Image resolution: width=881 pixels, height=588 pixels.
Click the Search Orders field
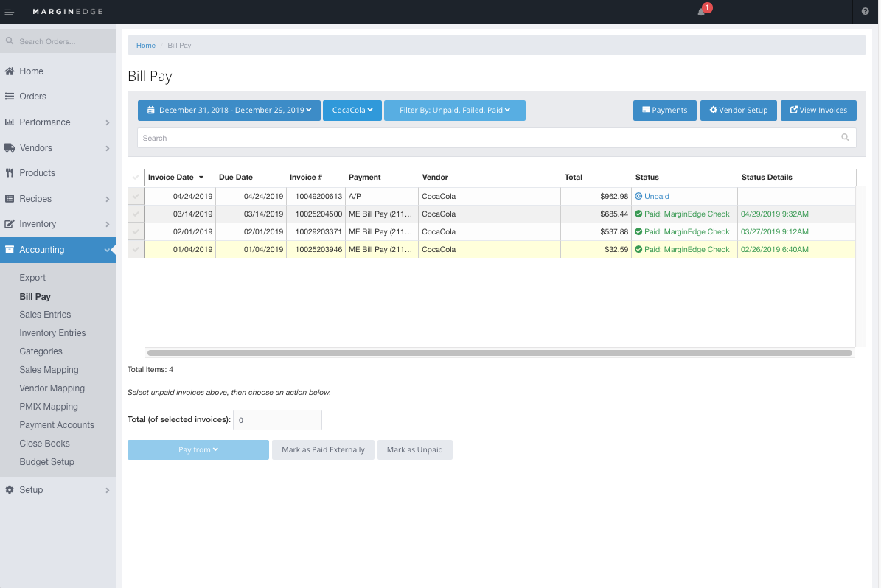pyautogui.click(x=63, y=41)
